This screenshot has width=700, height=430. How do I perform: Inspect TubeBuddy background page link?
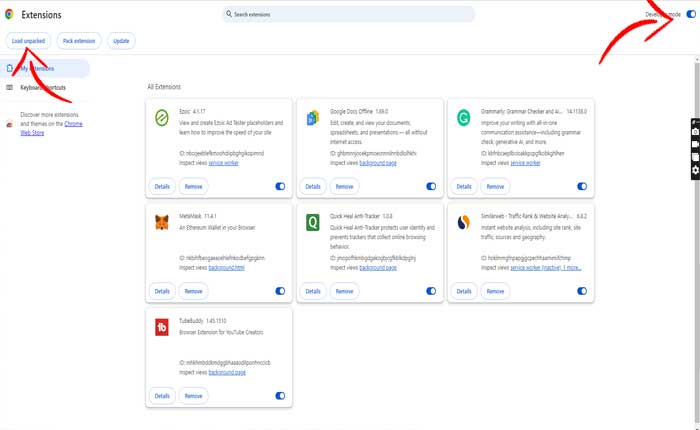point(227,372)
